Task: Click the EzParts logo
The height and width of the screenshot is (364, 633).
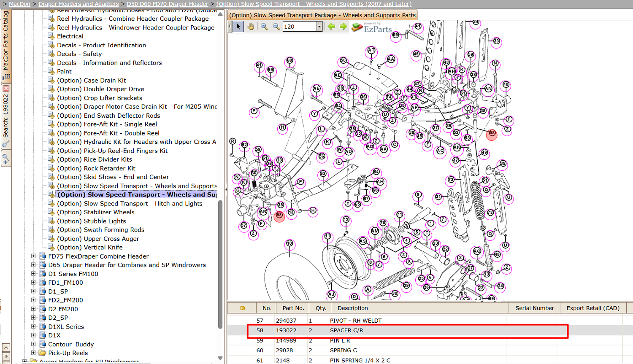Action: click(372, 28)
